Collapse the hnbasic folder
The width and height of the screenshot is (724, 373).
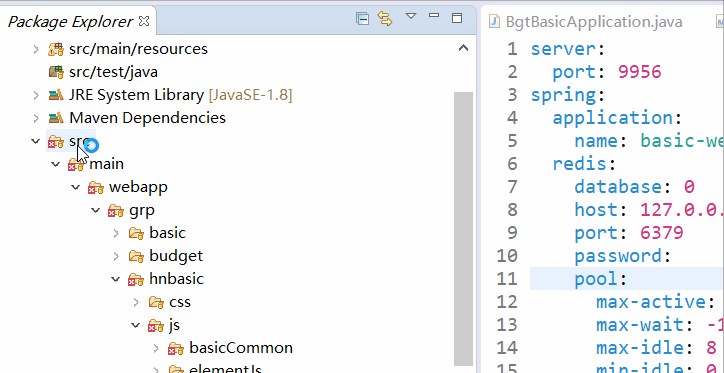click(116, 279)
